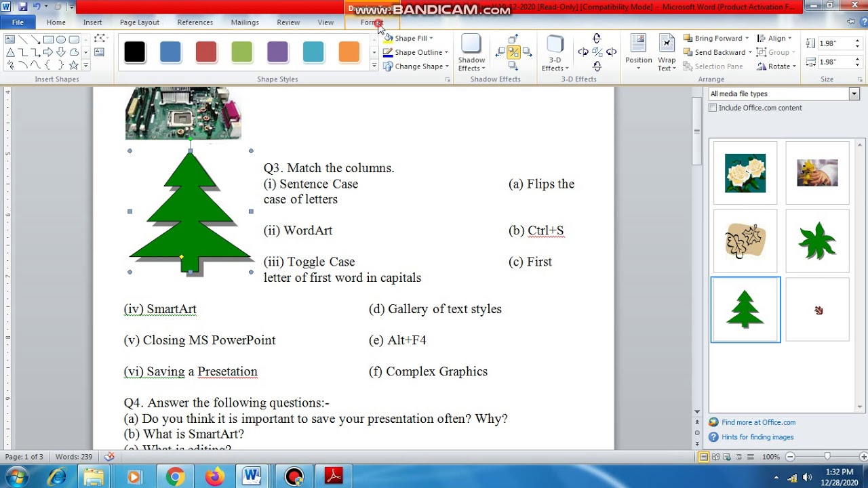
Task: Open the Hints for finding images help
Action: pos(757,437)
